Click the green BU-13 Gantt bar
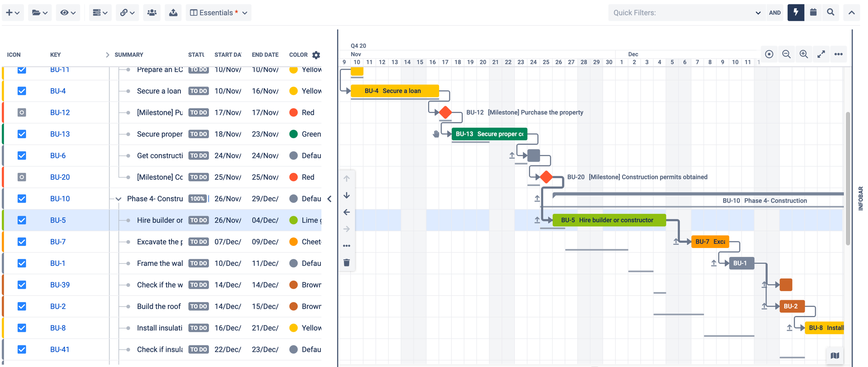This screenshot has width=868, height=367. [x=489, y=134]
